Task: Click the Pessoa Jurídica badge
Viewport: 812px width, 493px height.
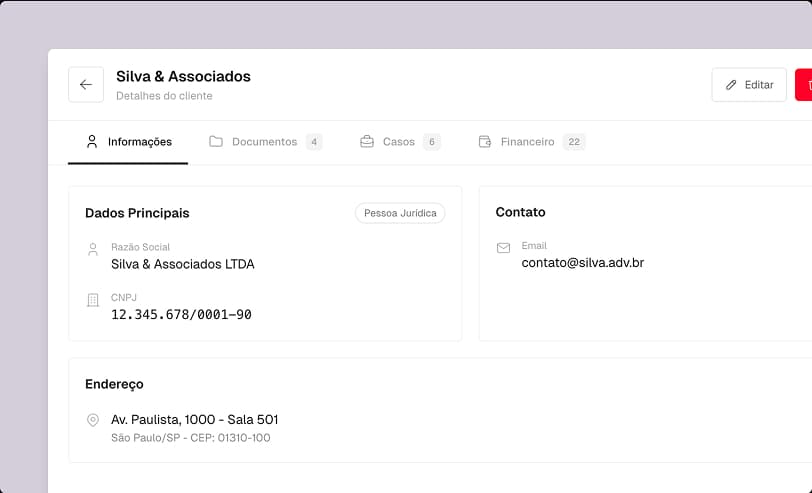Action: tap(400, 213)
